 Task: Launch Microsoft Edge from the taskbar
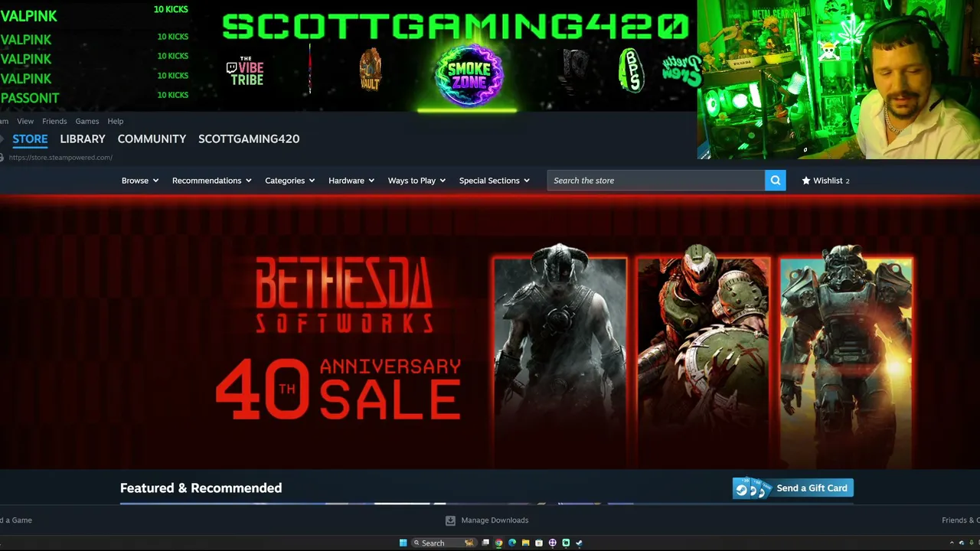[x=512, y=543]
